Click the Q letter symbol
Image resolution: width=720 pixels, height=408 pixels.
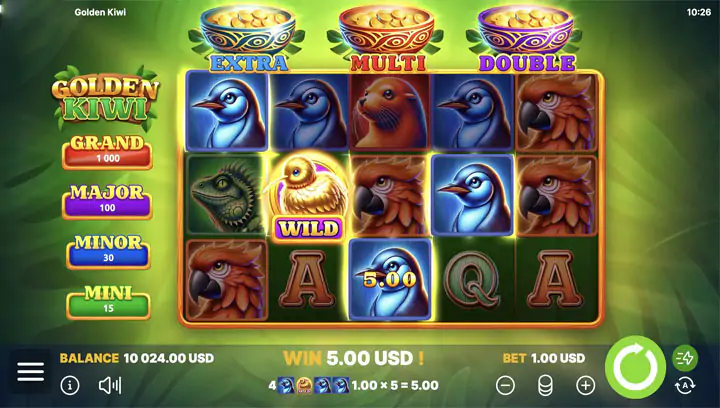pos(472,279)
